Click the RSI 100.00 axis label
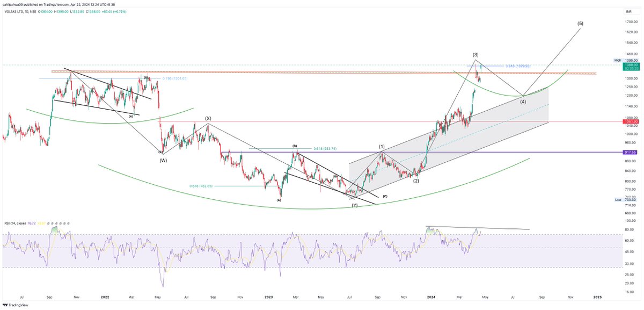Screen dimensions: 644x310 point(630,221)
